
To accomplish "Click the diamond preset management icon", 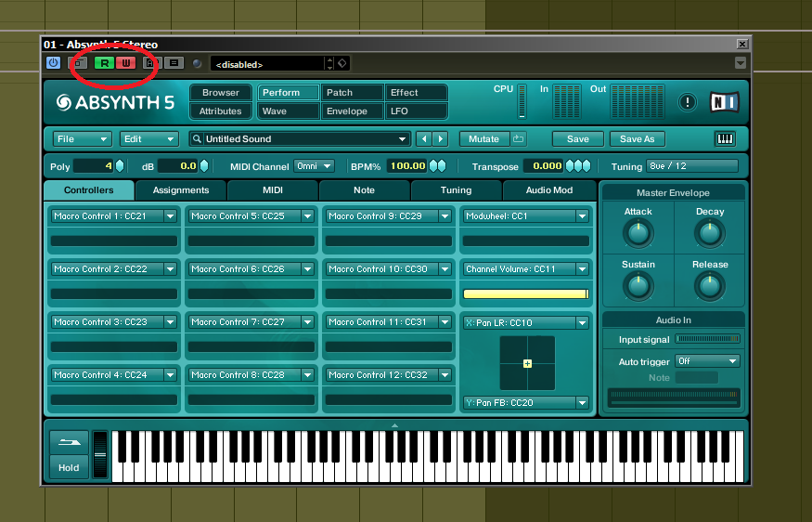I will (342, 64).
